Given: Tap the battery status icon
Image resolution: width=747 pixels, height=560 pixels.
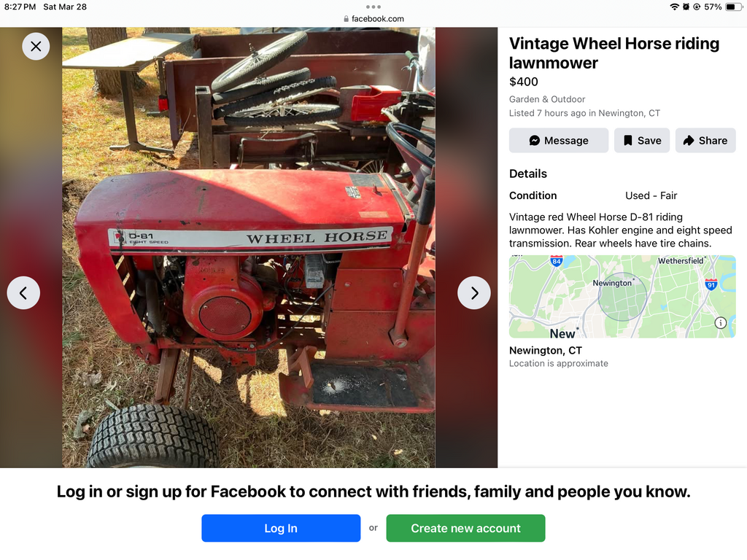Looking at the screenshot, I should click(x=733, y=7).
